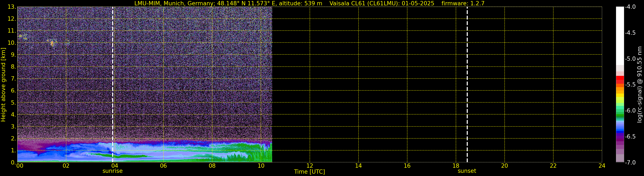Click the 'sunset' label below the axis
Image resolution: width=644 pixels, height=176 pixels.
coord(467,171)
